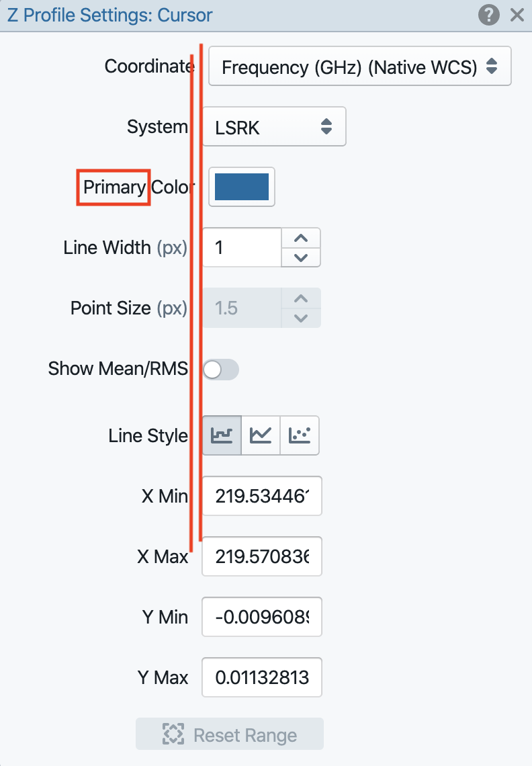Increase Line Width with the up arrow

point(300,238)
